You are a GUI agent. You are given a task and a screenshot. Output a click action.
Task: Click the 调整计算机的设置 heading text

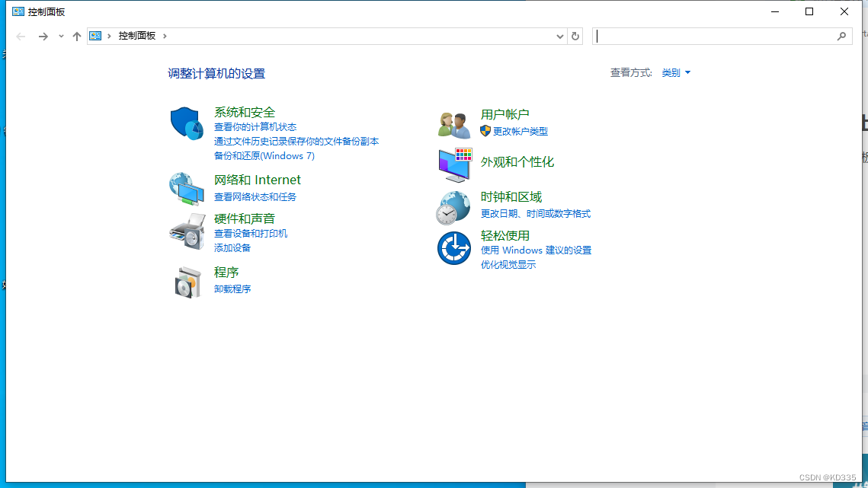216,74
